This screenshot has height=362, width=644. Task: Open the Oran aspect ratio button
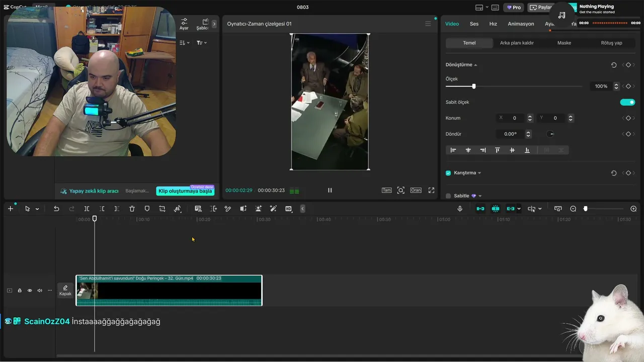416,190
